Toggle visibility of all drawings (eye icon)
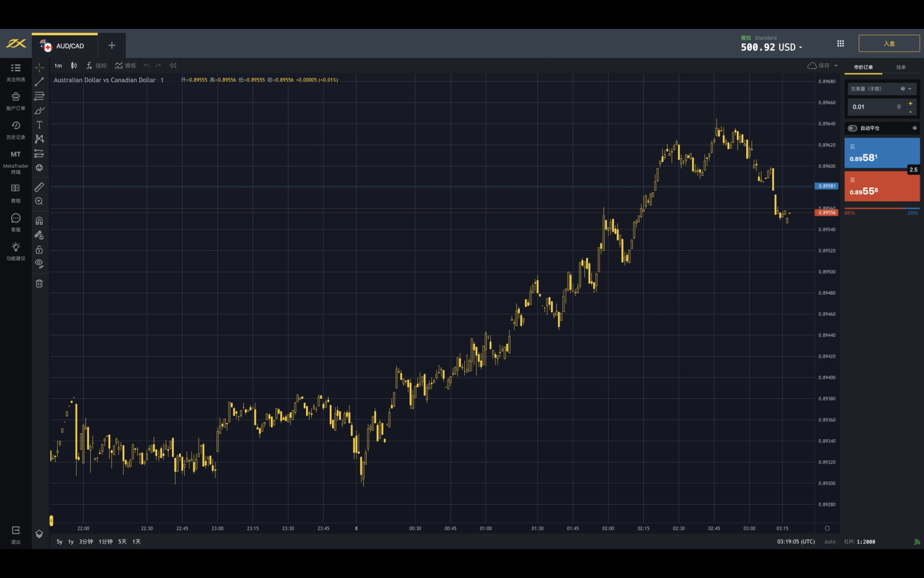 click(39, 264)
